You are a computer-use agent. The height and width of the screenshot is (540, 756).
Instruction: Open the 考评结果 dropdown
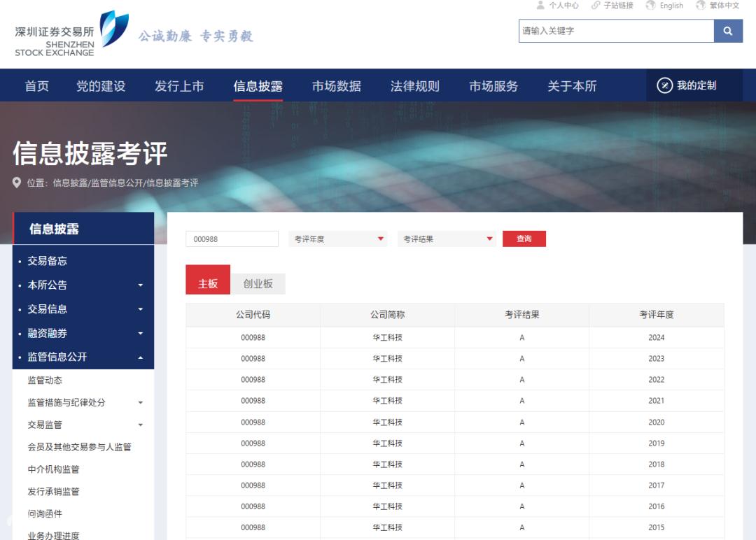click(447, 239)
